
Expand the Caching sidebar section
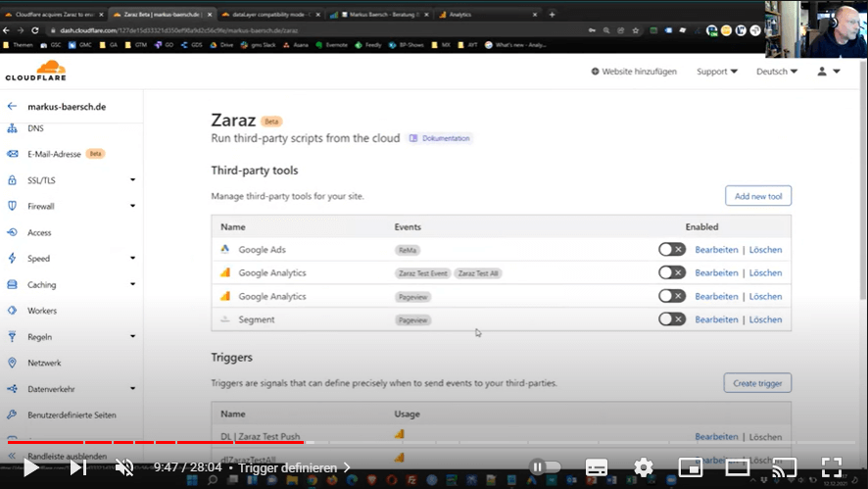point(133,284)
